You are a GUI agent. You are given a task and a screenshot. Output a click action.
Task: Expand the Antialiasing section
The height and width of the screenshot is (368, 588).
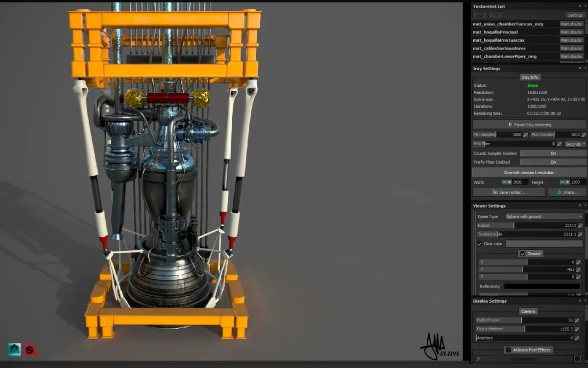pyautogui.click(x=478, y=359)
